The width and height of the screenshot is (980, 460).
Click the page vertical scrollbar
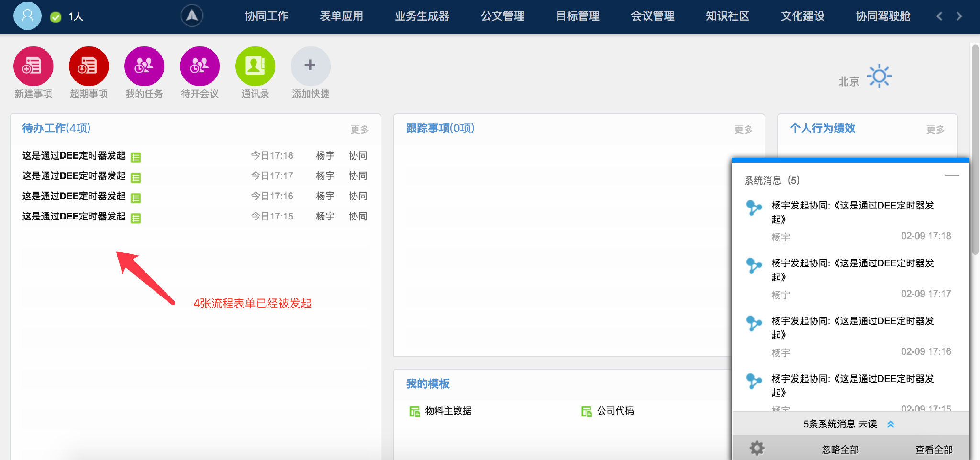(975, 149)
